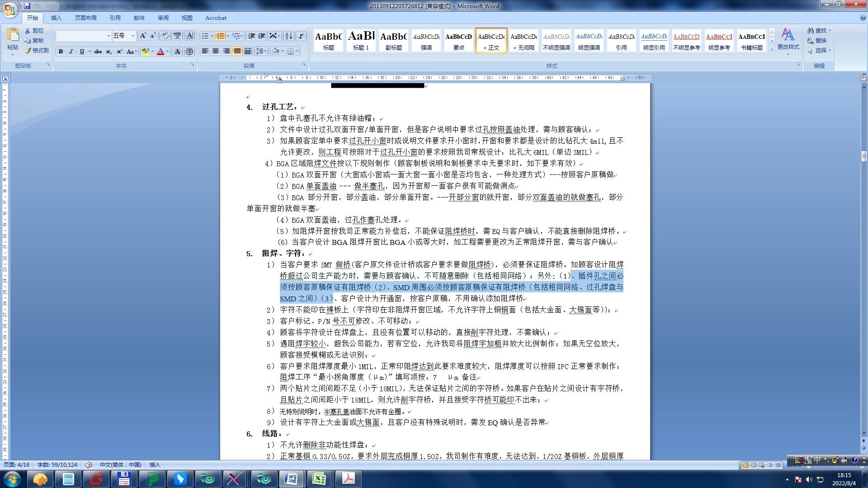Expand bullets list dropdown arrow
868x488 pixels.
click(212, 36)
